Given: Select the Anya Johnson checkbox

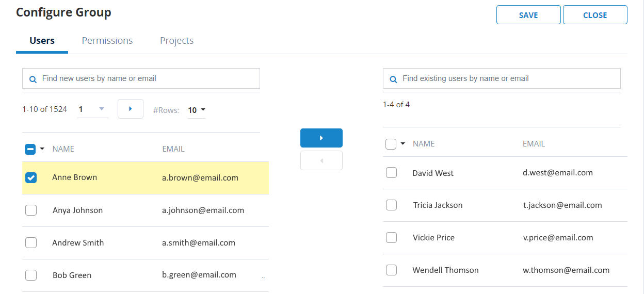Looking at the screenshot, I should 31,210.
